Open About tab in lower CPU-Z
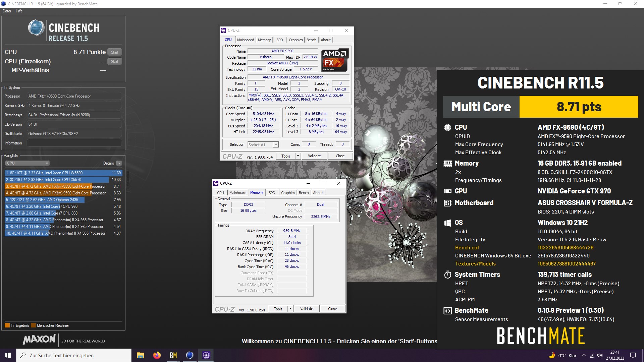Viewport: 644px width, 362px height. 318,193
